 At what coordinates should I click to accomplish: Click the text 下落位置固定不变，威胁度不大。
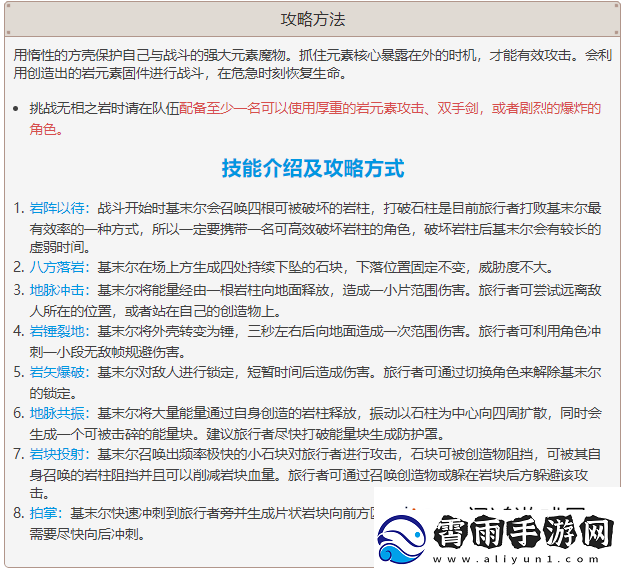pyautogui.click(x=455, y=267)
